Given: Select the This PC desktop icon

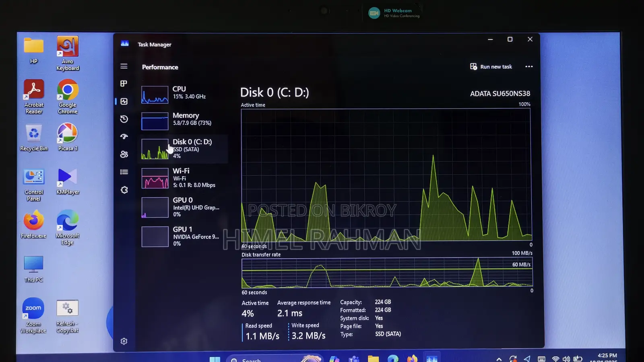Looking at the screenshot, I should (34, 269).
